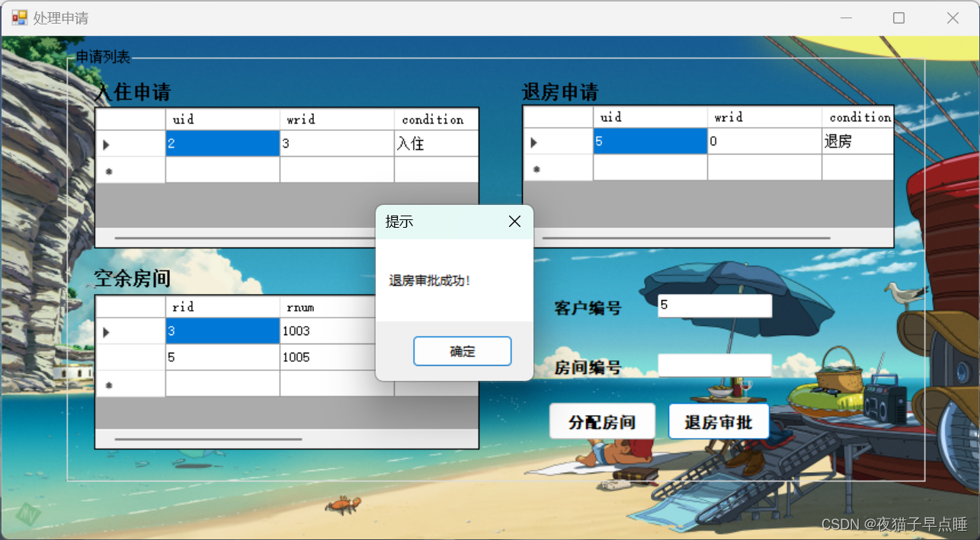This screenshot has height=540, width=980.
Task: Click uid column header in 入住申请 table
Action: [x=223, y=120]
